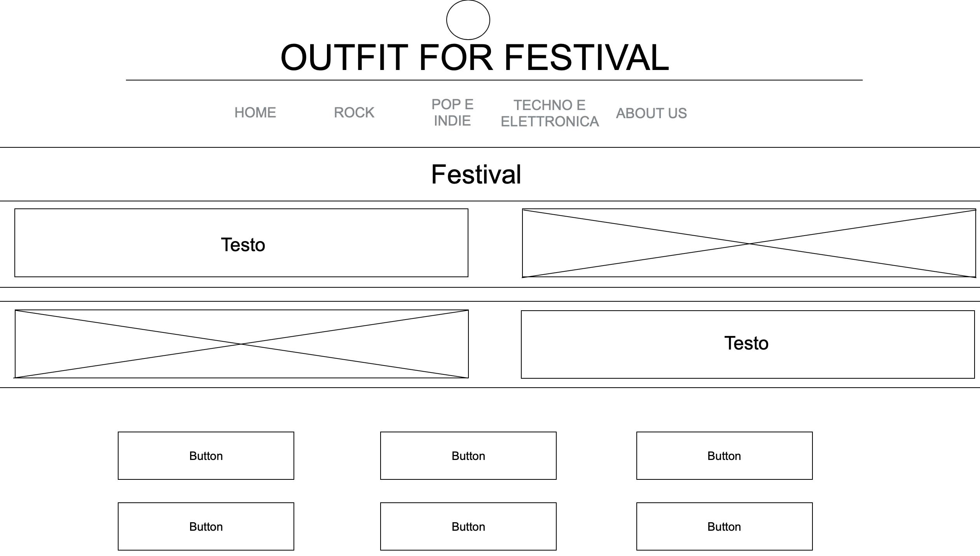Click bottom-left Button in button grid

206,526
